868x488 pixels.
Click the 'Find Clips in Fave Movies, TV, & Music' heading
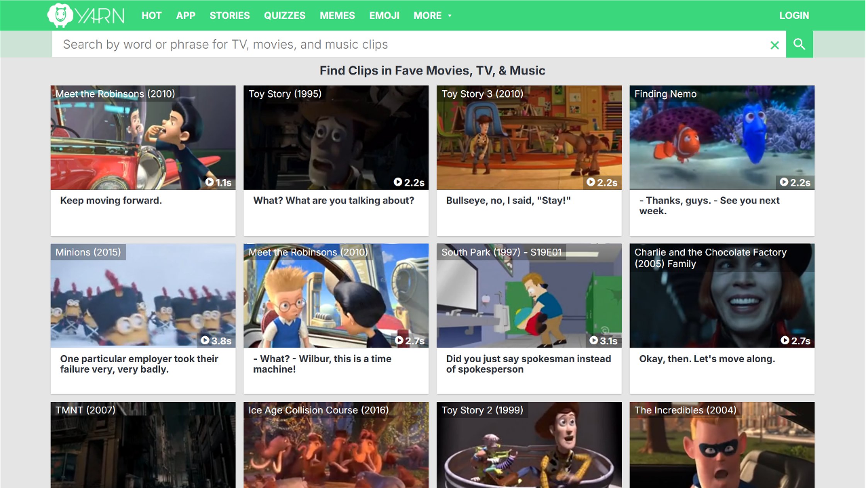(x=433, y=70)
